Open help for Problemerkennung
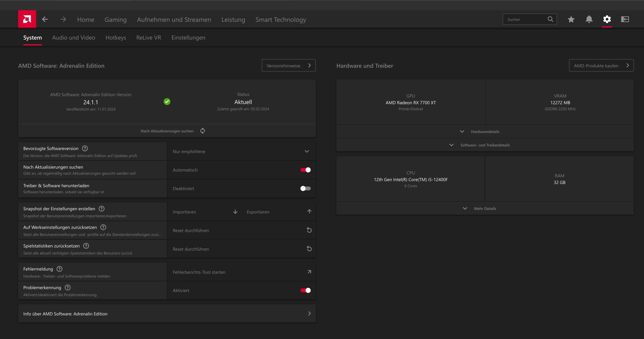Viewport: 644px width, 339px height. [x=68, y=287]
